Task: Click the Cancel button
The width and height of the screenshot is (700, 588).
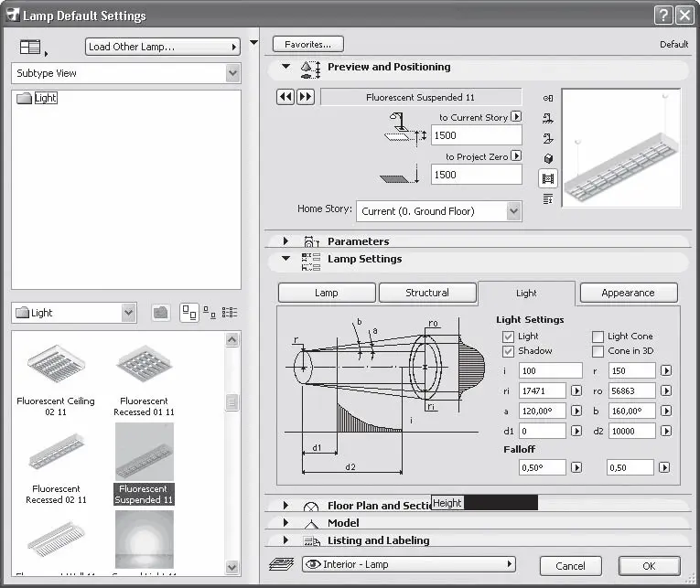Action: tap(571, 566)
